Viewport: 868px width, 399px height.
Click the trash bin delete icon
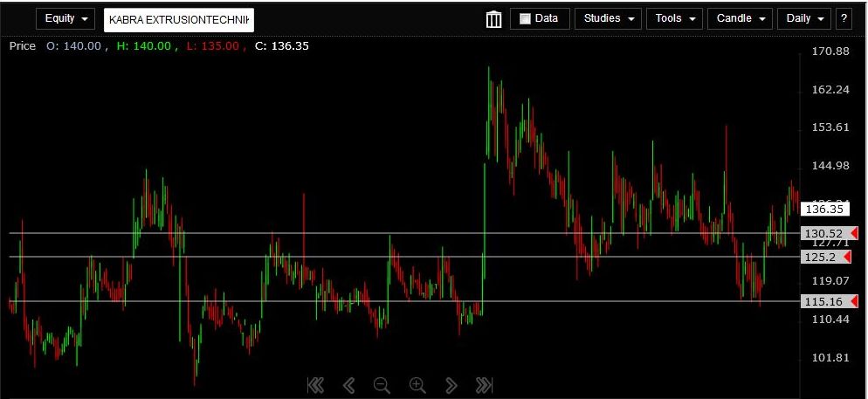[493, 19]
